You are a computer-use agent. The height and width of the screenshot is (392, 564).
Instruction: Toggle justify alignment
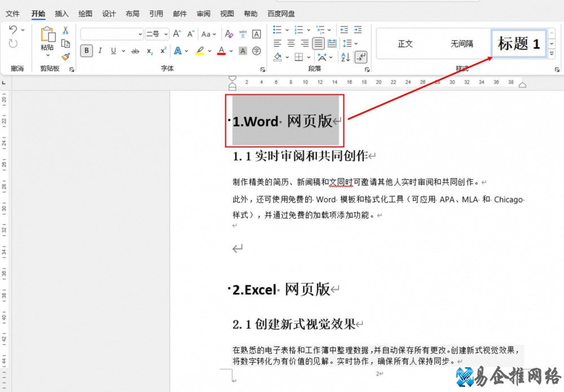coord(318,44)
